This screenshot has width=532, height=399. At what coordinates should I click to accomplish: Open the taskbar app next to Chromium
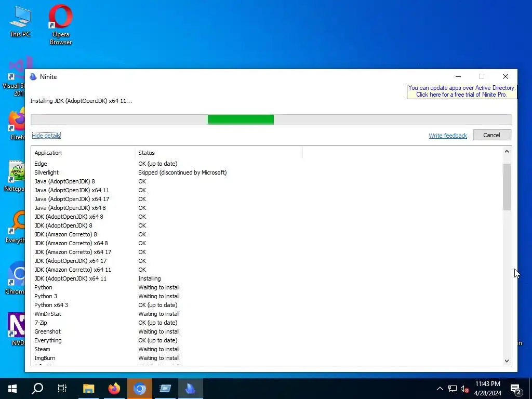click(165, 389)
